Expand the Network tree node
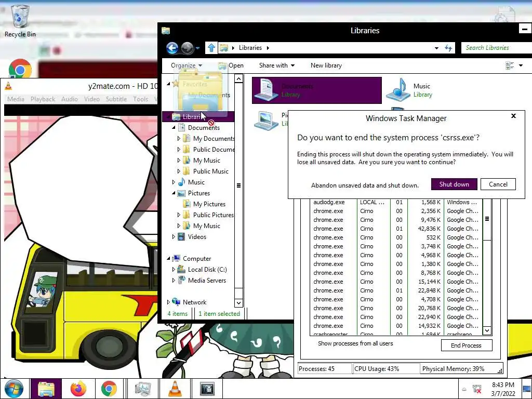This screenshot has height=399, width=532. tap(169, 302)
